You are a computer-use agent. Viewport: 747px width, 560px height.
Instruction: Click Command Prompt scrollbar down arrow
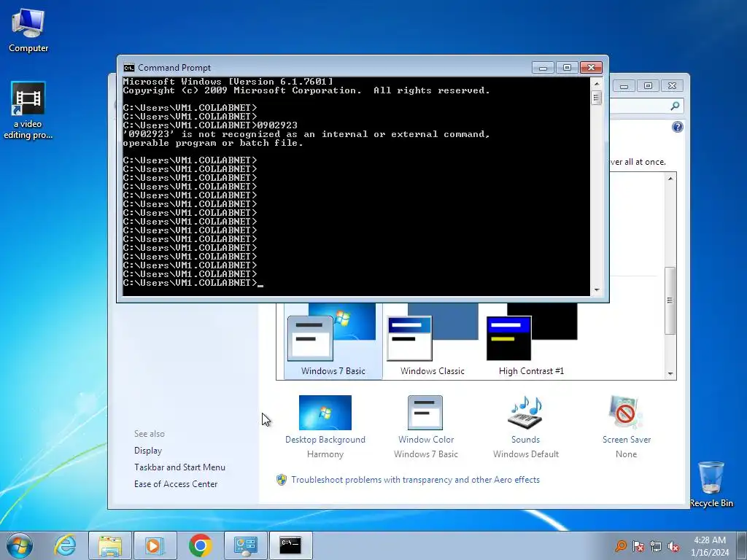pyautogui.click(x=597, y=289)
